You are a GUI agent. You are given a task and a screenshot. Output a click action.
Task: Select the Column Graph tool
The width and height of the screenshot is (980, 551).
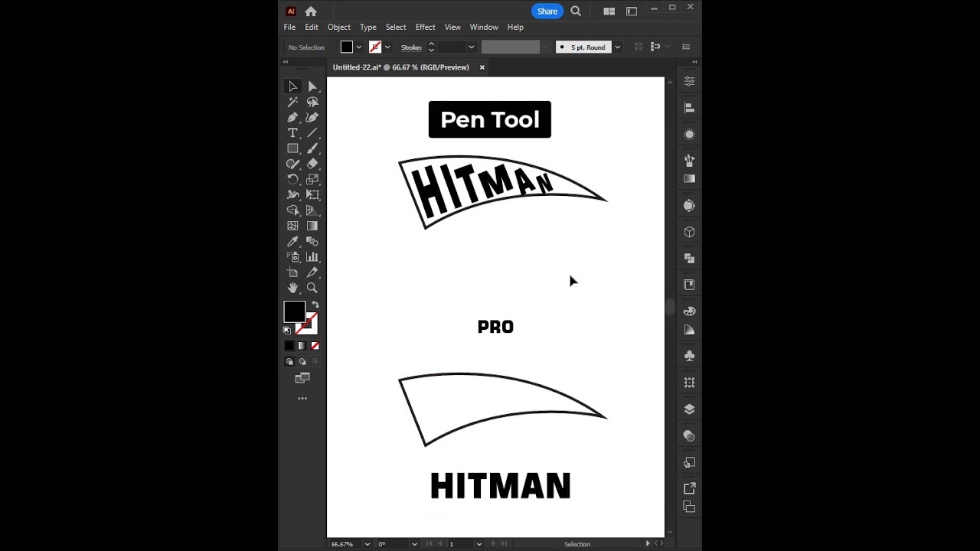pyautogui.click(x=312, y=257)
